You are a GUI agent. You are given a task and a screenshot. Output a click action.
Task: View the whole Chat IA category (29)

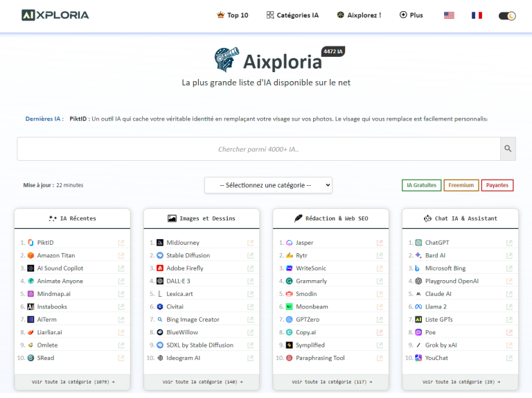(x=461, y=382)
